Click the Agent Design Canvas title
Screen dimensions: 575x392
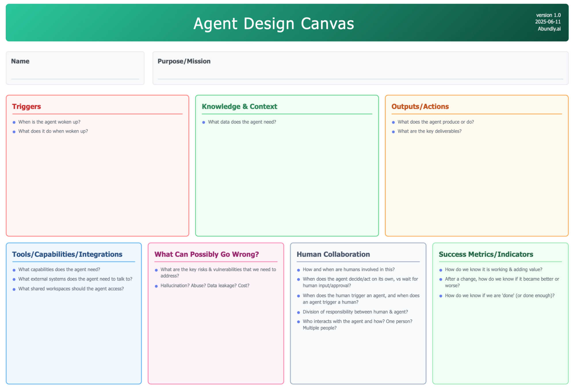[x=274, y=24]
